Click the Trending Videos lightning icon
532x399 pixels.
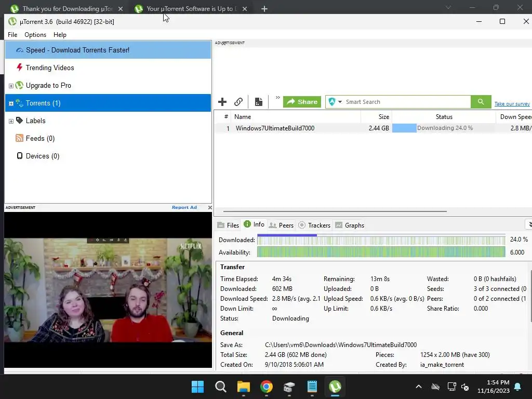click(20, 67)
